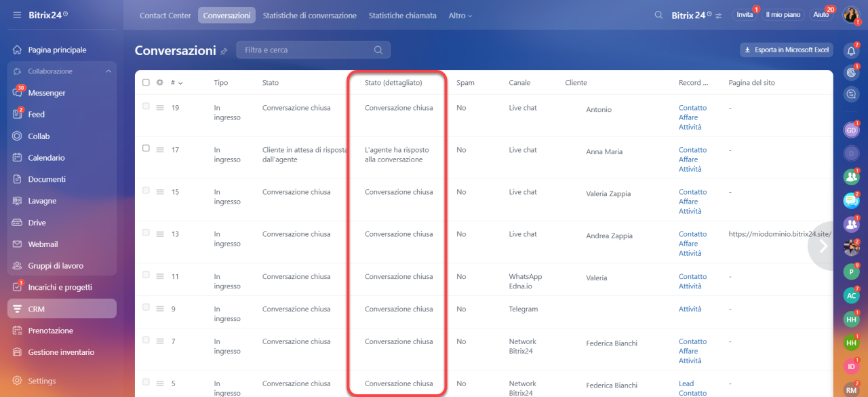The height and width of the screenshot is (397, 868).
Task: Click the Canale column header
Action: click(519, 83)
